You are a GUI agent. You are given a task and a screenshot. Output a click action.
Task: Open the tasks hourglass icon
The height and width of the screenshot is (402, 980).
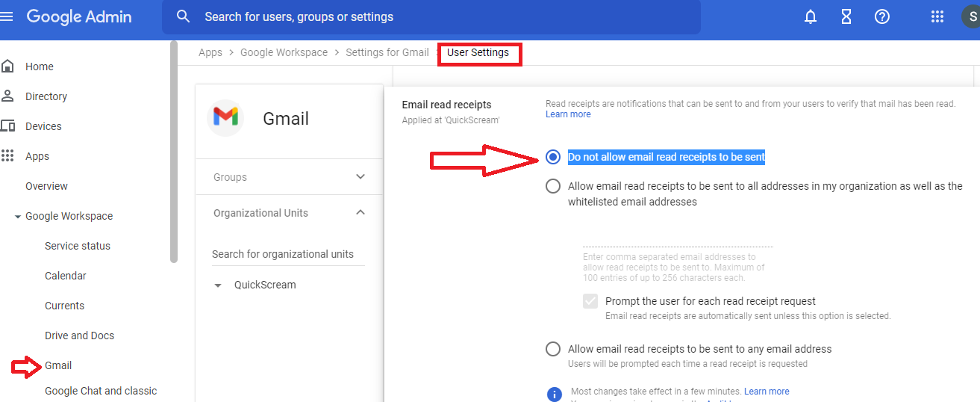pyautogui.click(x=846, y=16)
